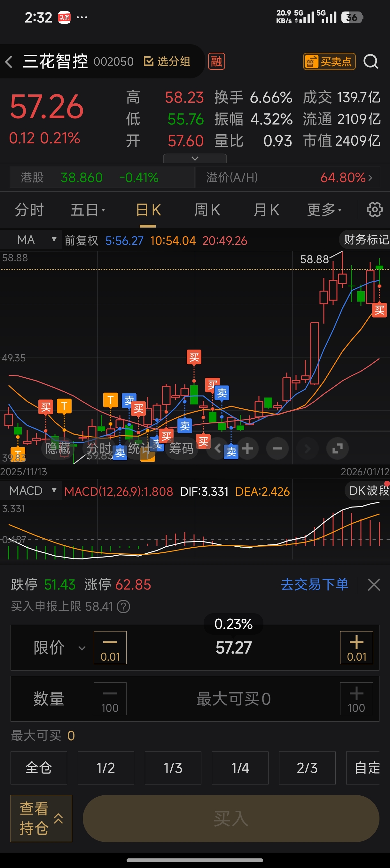Expand the quote details chevron
Image resolution: width=390 pixels, height=868 pixels.
(195, 158)
